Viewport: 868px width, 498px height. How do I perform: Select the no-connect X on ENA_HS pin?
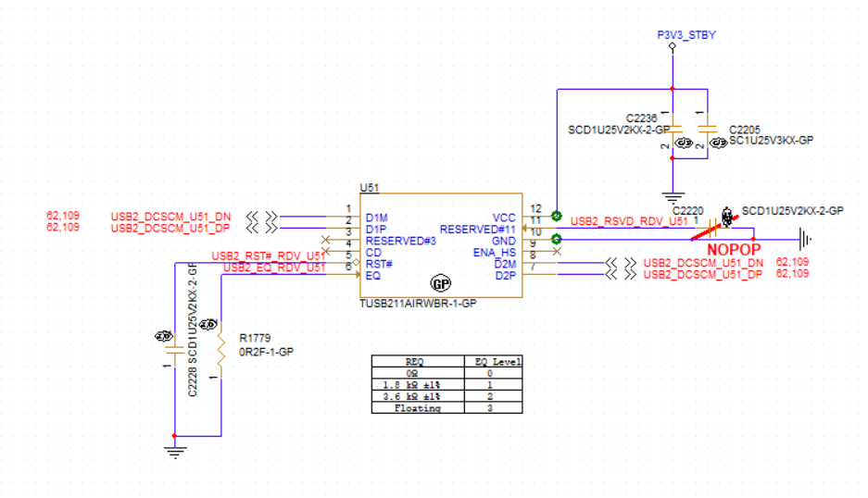[557, 251]
